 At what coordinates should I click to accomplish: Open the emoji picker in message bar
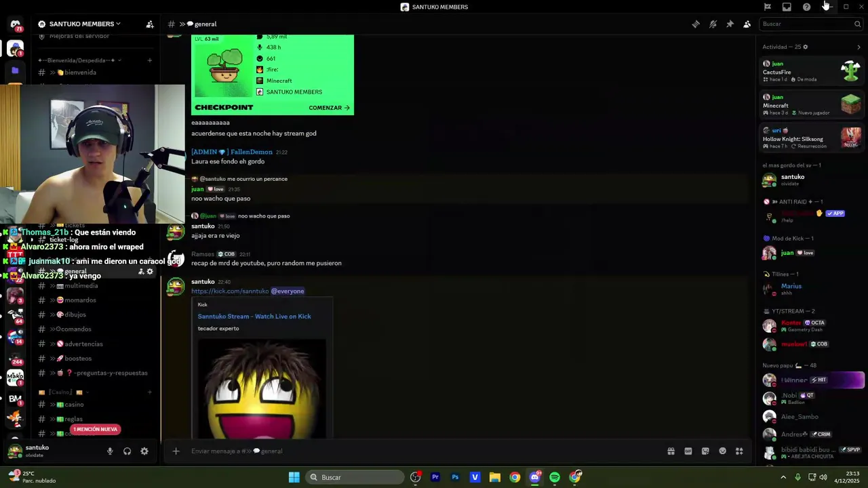click(x=722, y=451)
